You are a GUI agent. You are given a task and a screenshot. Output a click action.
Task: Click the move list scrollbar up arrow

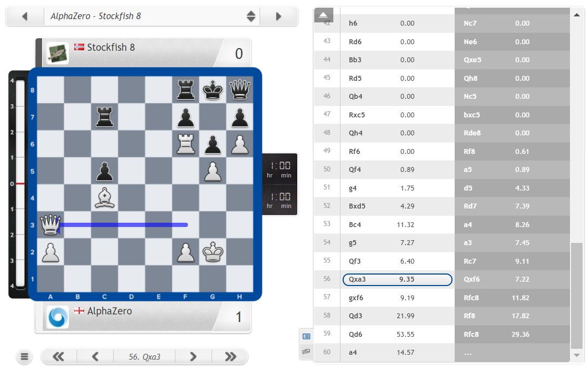point(577,15)
